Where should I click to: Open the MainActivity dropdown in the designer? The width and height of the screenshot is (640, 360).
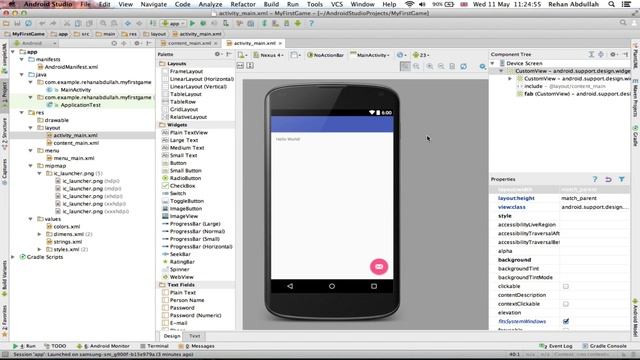(370, 55)
